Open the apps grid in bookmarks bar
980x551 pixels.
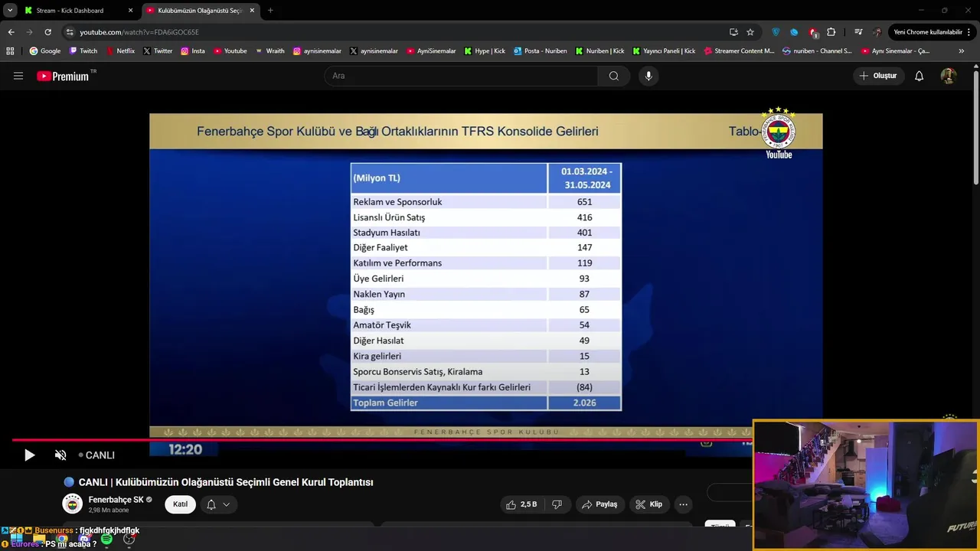pos(10,51)
